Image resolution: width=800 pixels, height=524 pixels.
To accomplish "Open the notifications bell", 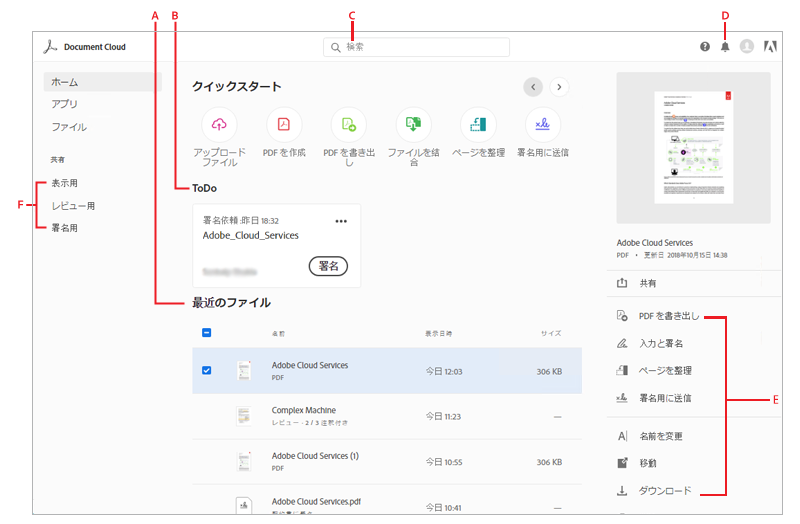I will (725, 47).
